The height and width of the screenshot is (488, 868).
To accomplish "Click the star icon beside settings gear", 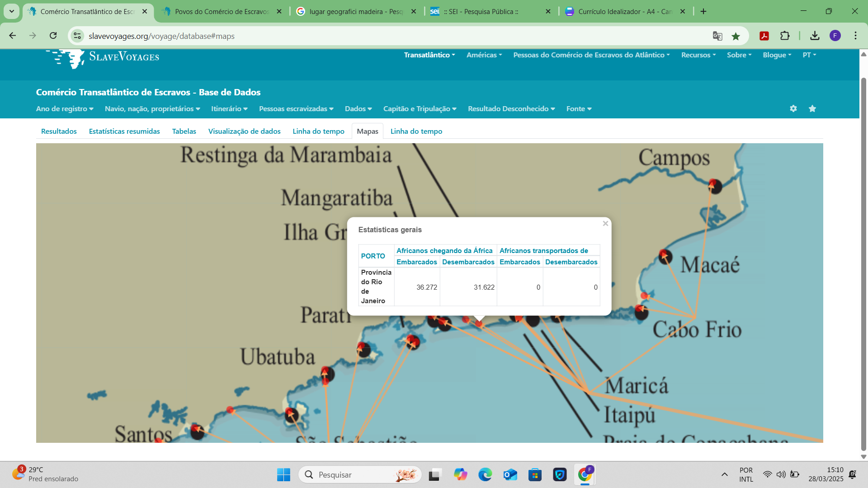I will (812, 108).
